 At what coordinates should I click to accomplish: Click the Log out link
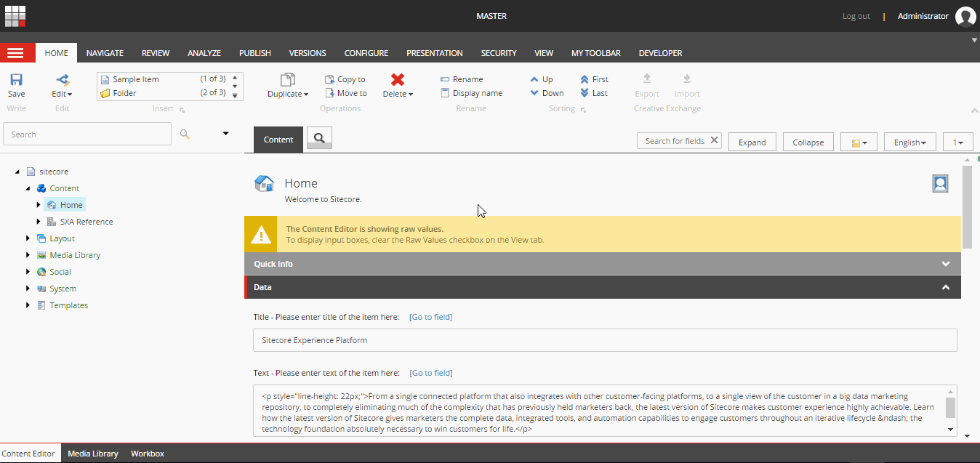coord(856,16)
